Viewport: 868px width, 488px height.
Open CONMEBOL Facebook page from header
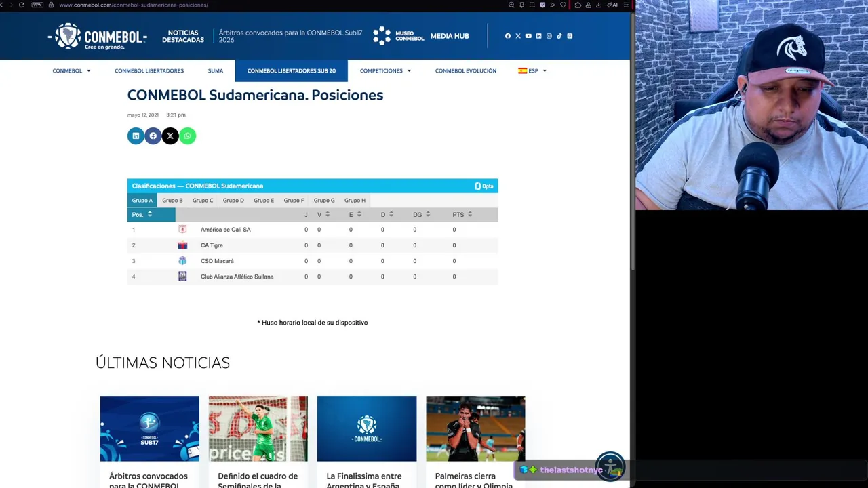pos(507,36)
